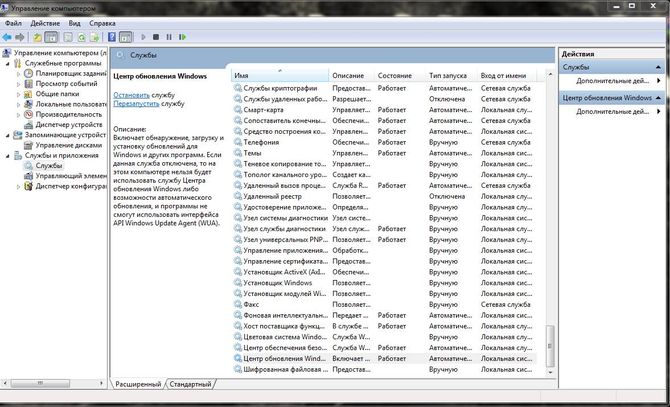Collapse the Центр обновления Windows actions section
This screenshot has width=670, height=407.
658,98
